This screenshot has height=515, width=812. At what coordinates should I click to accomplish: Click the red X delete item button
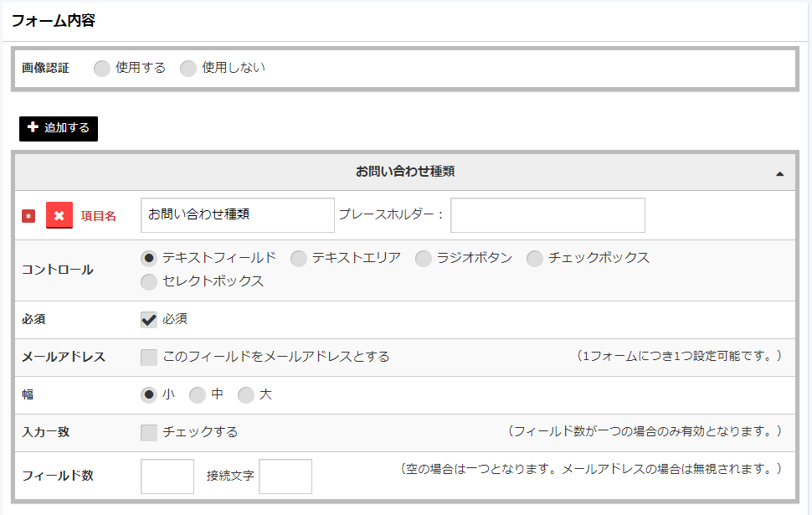(59, 215)
